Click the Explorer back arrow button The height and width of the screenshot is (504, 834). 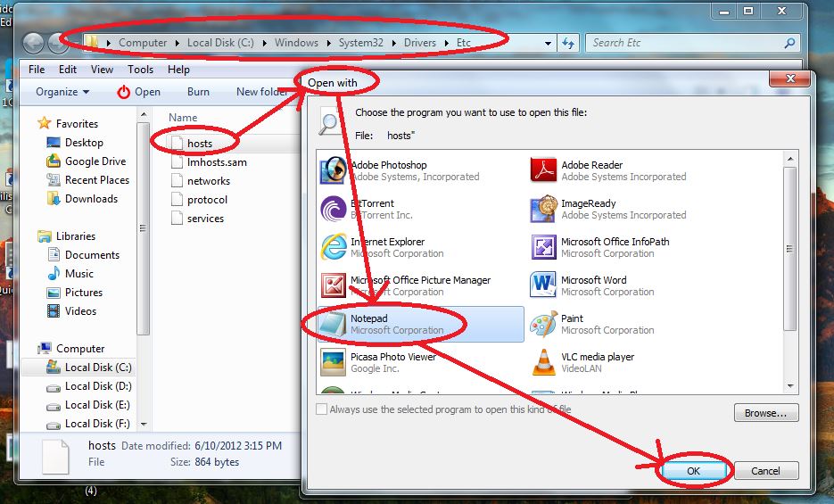point(34,43)
